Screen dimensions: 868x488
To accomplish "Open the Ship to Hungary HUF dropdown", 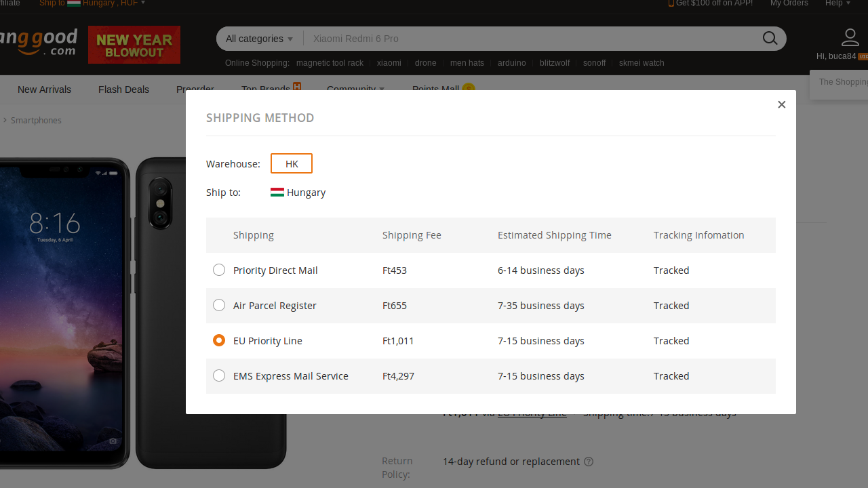I will 92,3.
